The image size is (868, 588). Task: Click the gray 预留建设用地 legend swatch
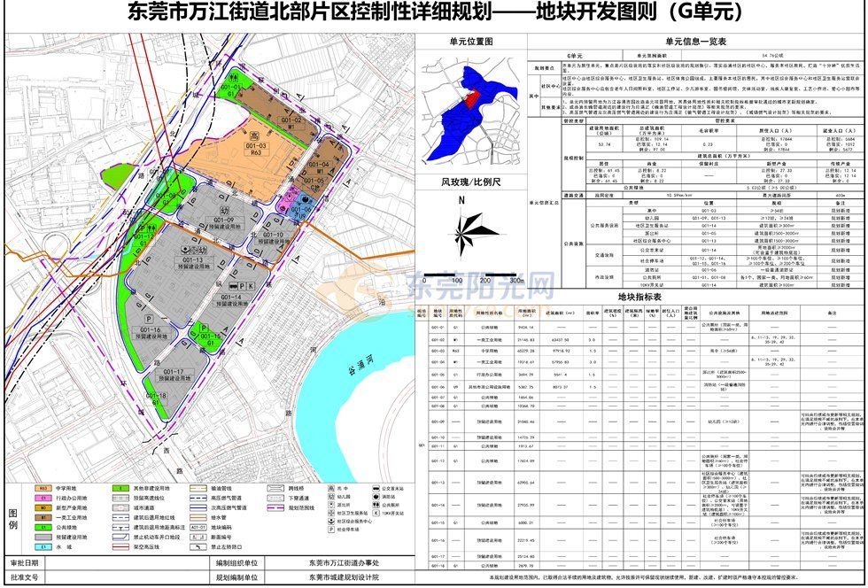click(x=43, y=537)
